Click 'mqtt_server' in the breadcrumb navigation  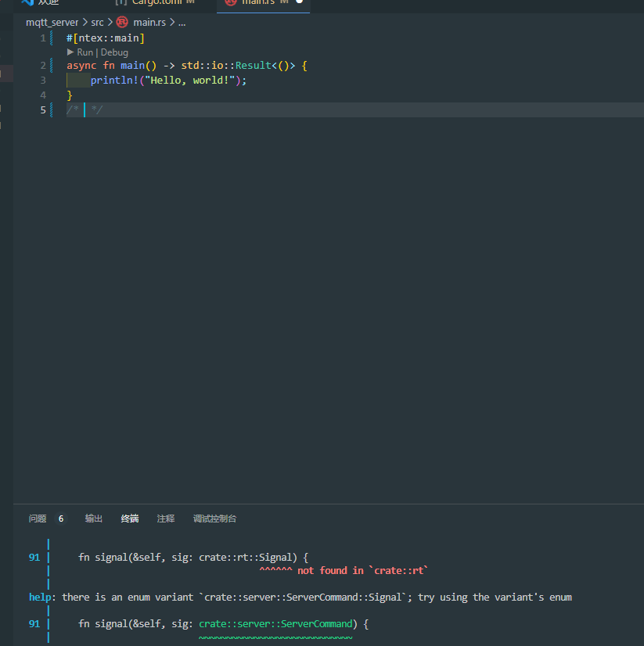[x=52, y=22]
